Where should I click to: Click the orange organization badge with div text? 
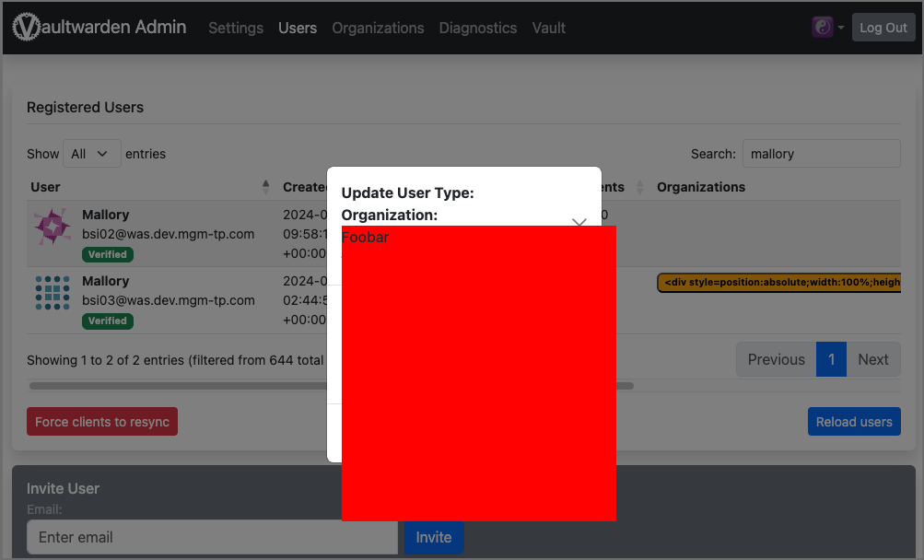pos(778,283)
